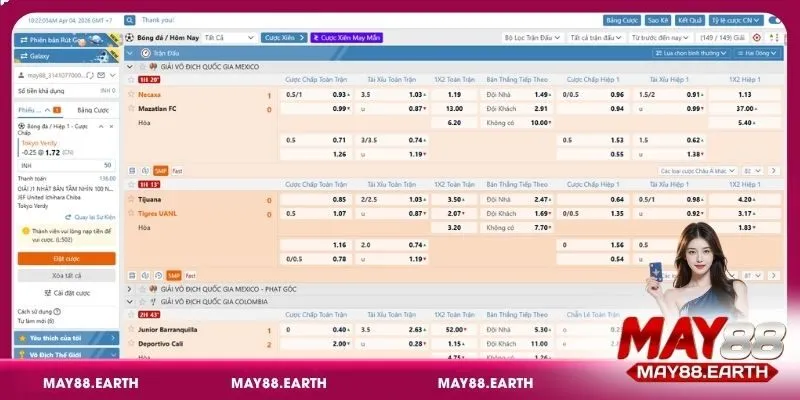Star the Tijuana team row
Screen dimensions: 800x400
131,200
